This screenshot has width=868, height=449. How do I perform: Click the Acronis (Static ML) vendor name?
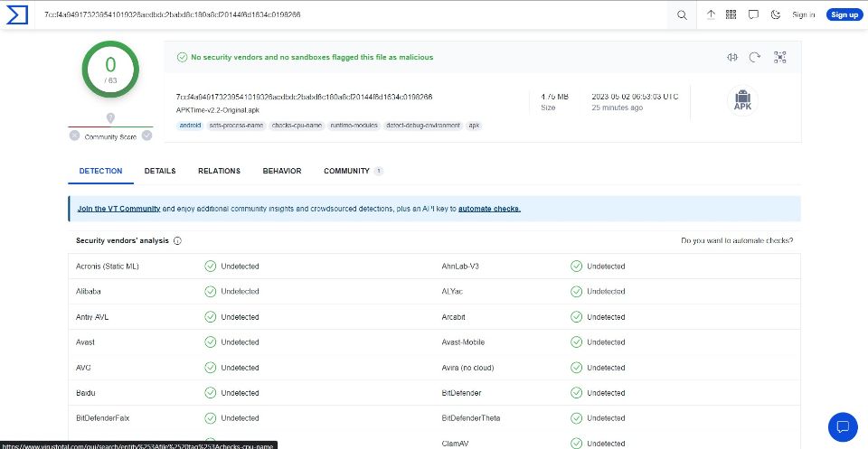tap(108, 267)
